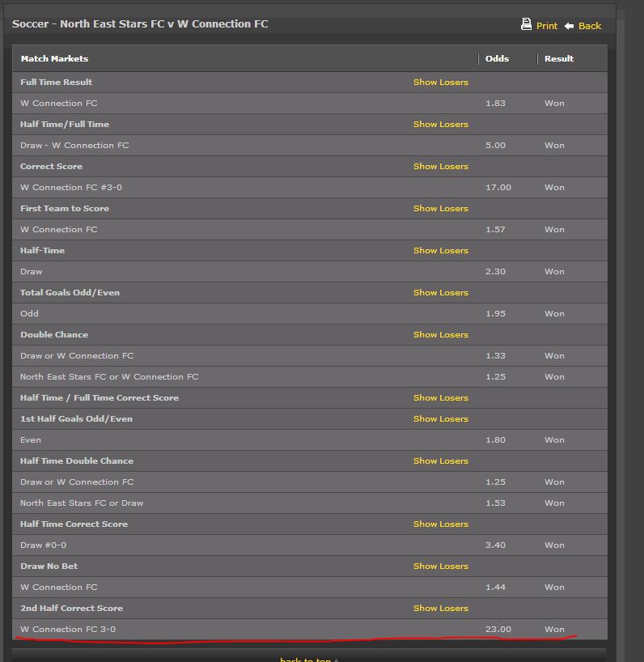Select odds value 2.30

495,271
